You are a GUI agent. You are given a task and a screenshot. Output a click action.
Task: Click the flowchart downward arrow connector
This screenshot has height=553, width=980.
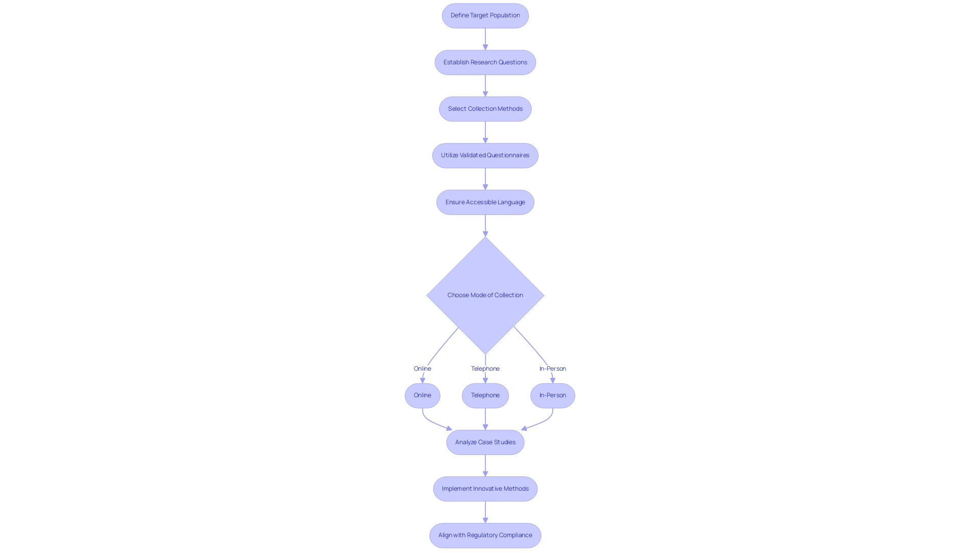(485, 38)
